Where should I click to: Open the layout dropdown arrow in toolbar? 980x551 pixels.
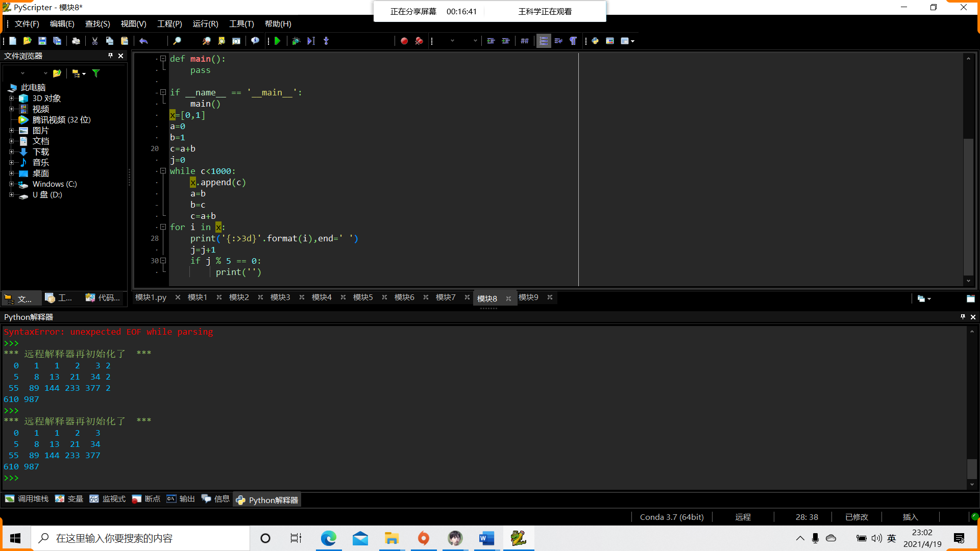633,41
